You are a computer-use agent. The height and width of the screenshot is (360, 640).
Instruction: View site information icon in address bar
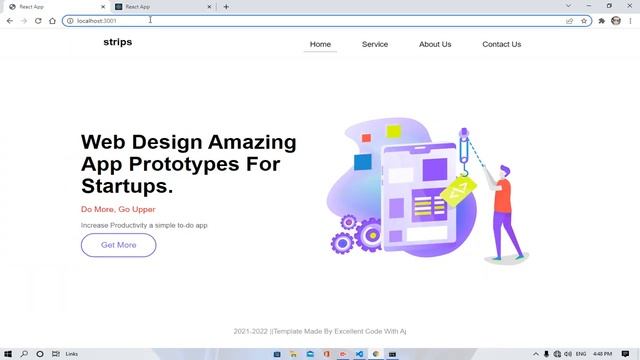(x=70, y=21)
